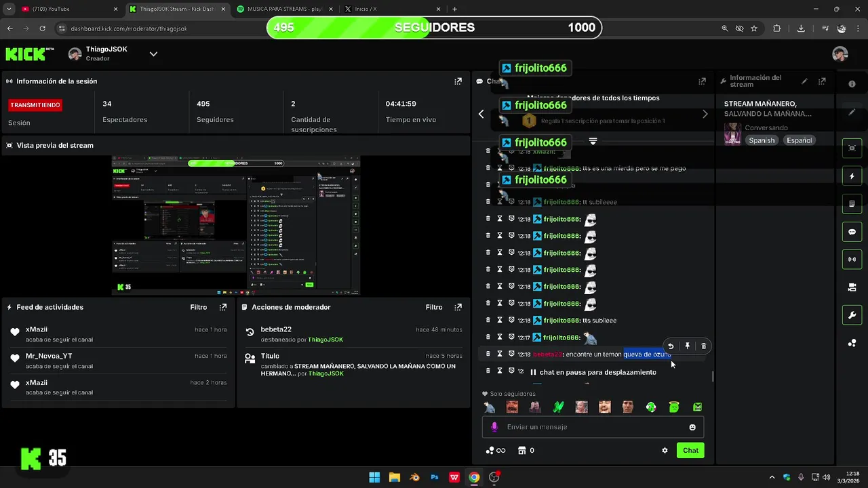Insert the green X emote

(559, 407)
